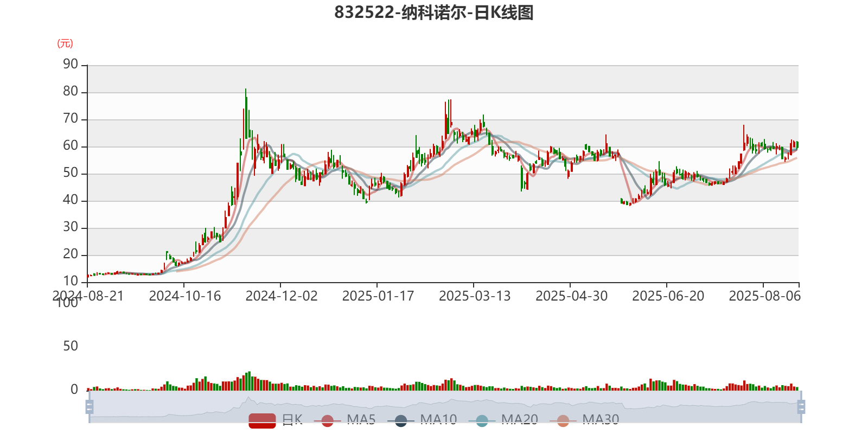
Task: Click the 90 price axis label
Action: 71,65
